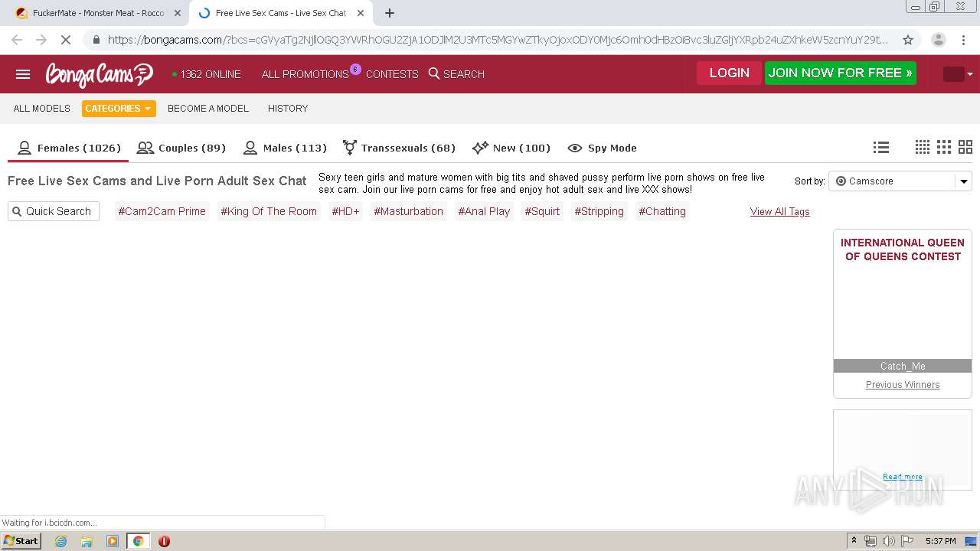Screen dimensions: 980x551
Task: Select the New (100) tab
Action: (511, 148)
